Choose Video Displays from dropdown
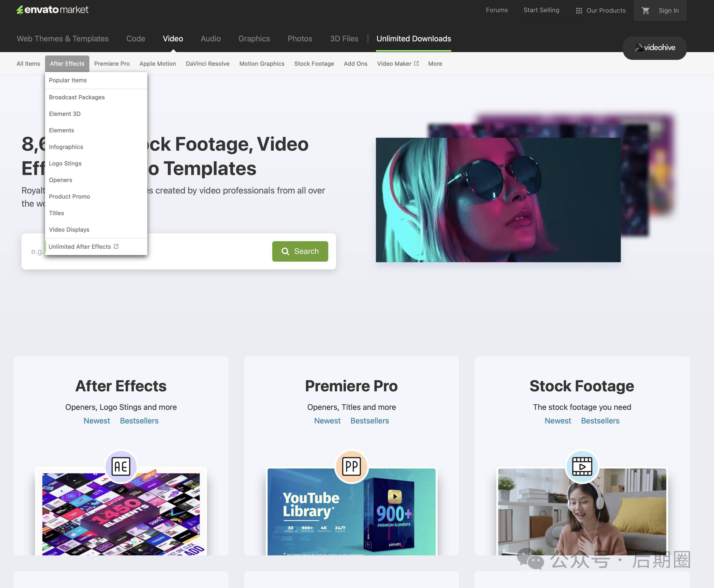714x588 pixels. (x=96, y=230)
